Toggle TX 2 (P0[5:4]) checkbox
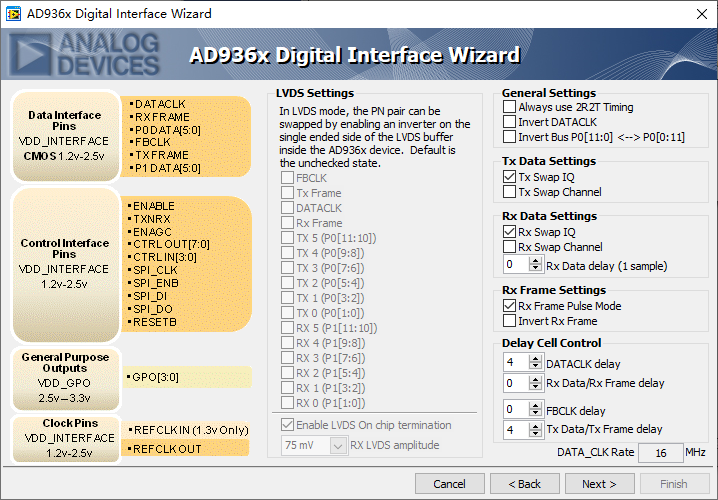This screenshot has width=718, height=500. click(x=287, y=283)
